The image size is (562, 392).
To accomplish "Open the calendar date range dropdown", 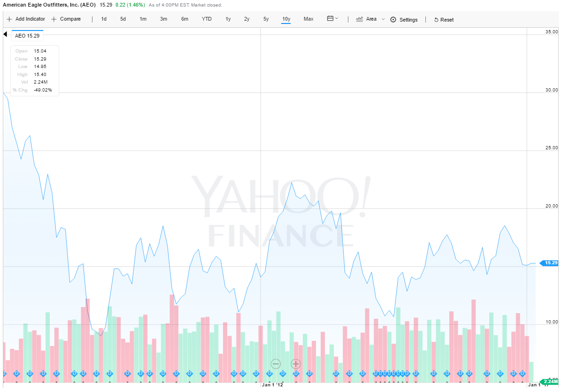I will click(332, 19).
